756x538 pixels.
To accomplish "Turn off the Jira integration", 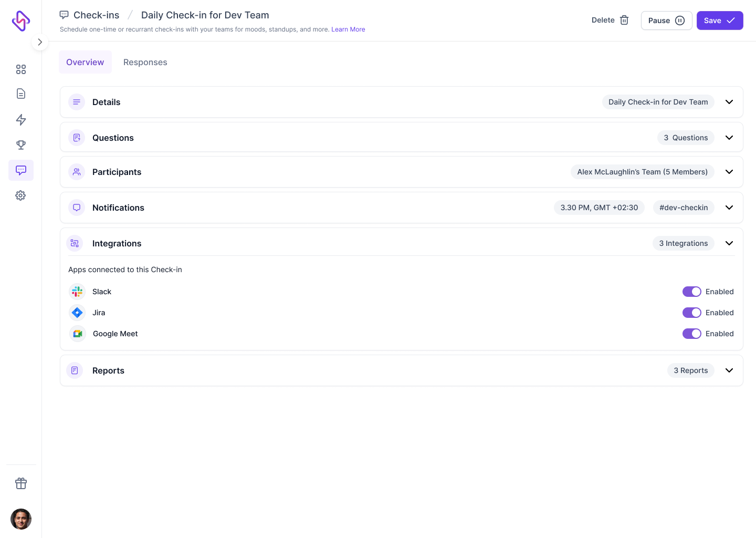I will pyautogui.click(x=691, y=313).
